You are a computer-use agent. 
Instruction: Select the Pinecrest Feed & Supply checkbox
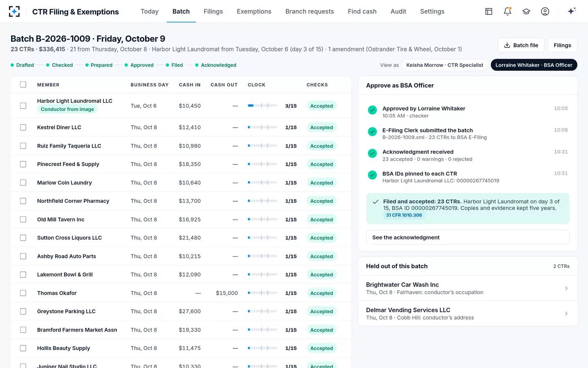(23, 164)
